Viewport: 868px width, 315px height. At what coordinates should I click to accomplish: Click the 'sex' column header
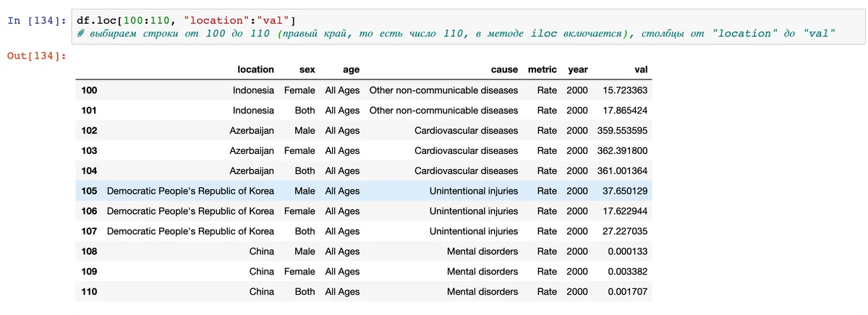click(x=307, y=69)
